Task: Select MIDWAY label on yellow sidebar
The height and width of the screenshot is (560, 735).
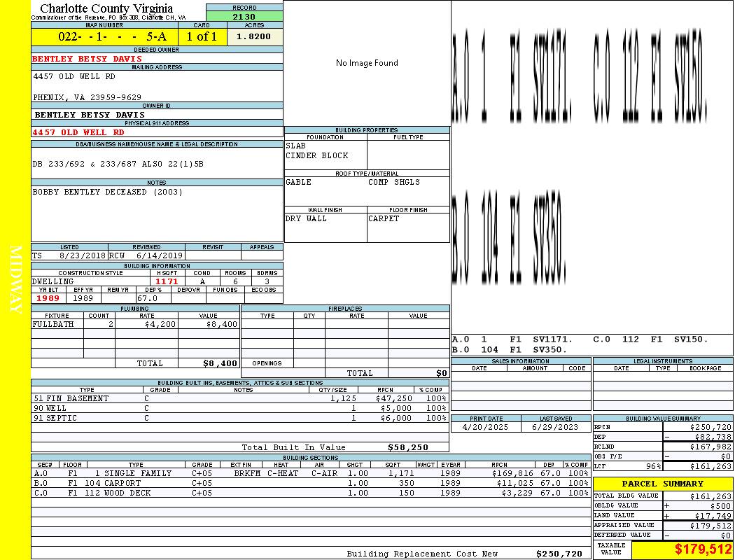Action: pos(15,280)
